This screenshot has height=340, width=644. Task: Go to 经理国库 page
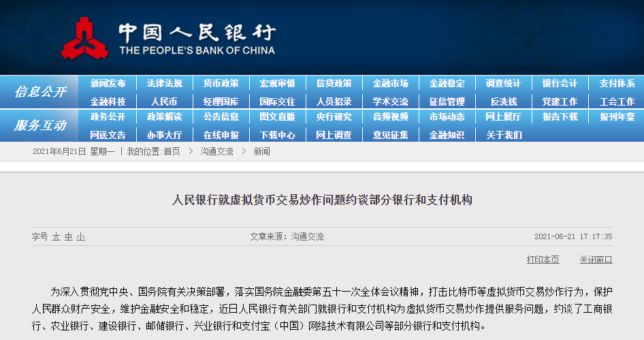[221, 102]
